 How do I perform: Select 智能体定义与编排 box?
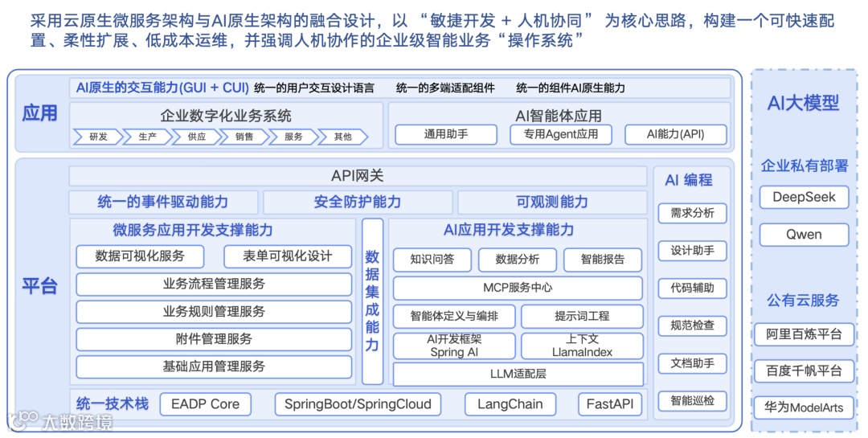(x=454, y=316)
